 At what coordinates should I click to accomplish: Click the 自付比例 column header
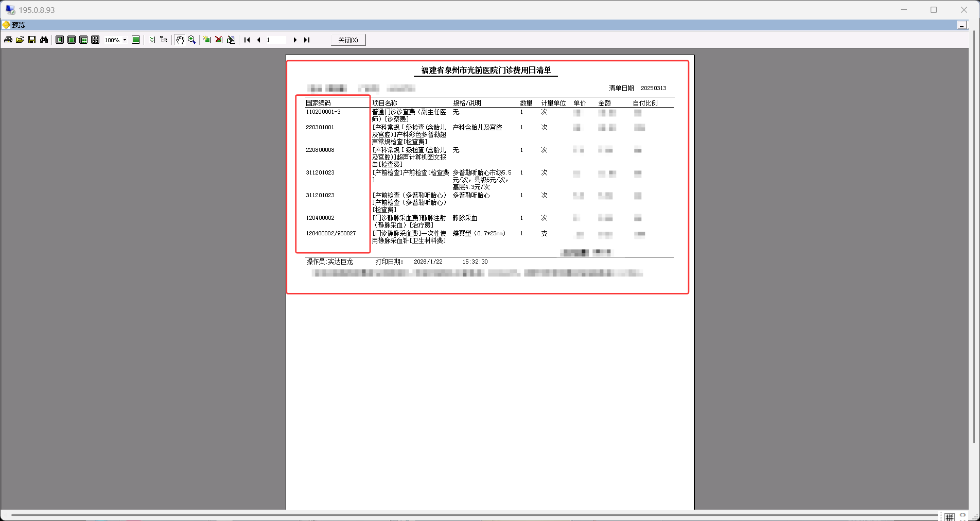[645, 103]
